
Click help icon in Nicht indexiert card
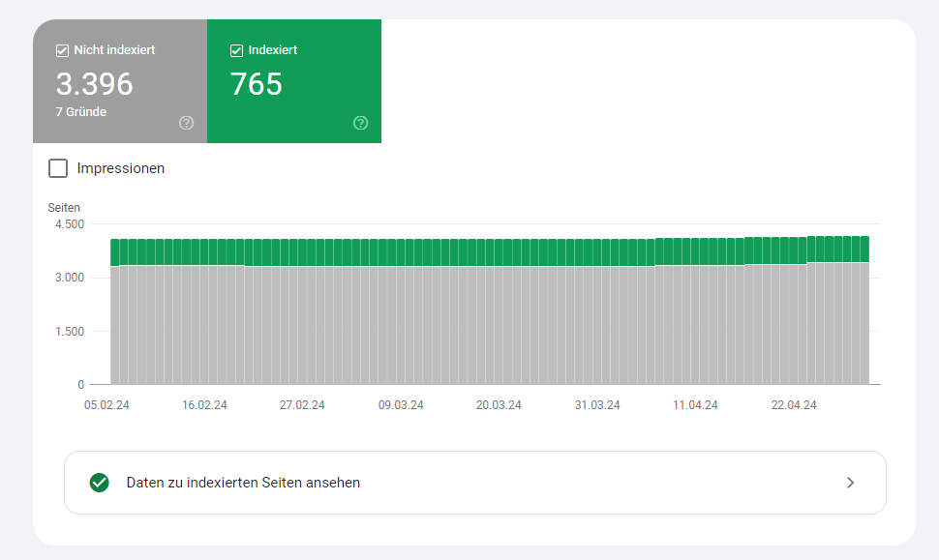(x=186, y=123)
